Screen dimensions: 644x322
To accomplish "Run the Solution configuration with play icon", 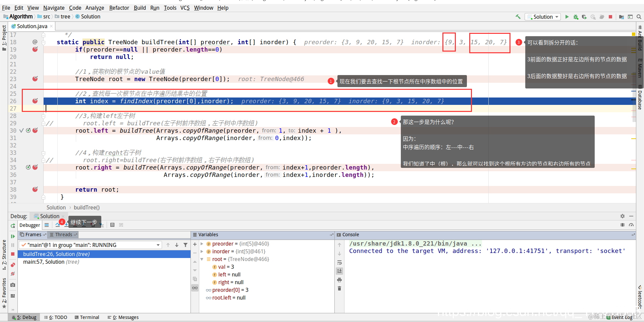I will (567, 17).
